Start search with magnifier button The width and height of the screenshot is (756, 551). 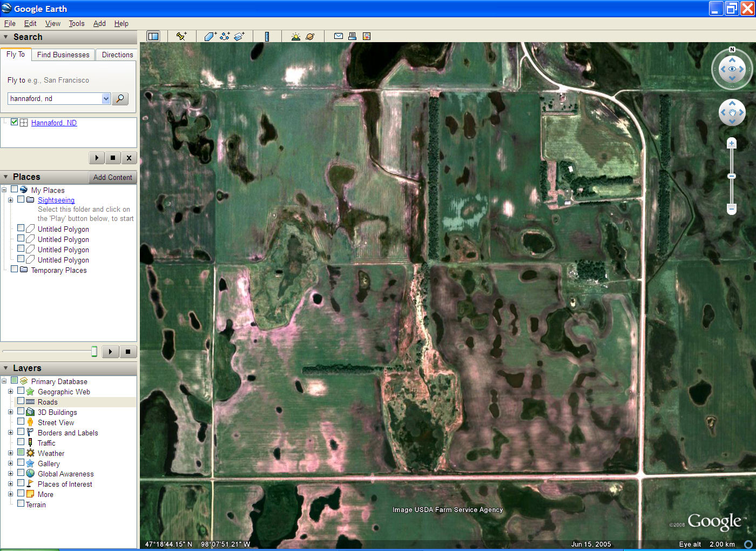pyautogui.click(x=120, y=99)
